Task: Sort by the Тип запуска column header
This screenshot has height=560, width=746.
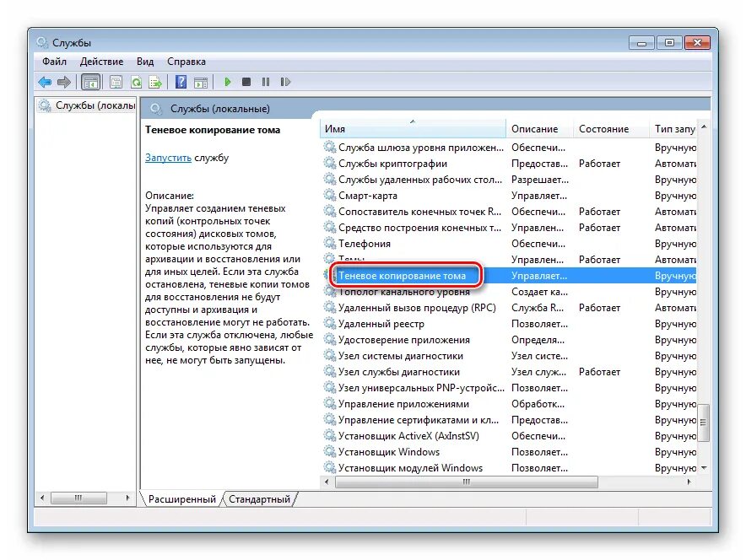Action: tap(673, 129)
